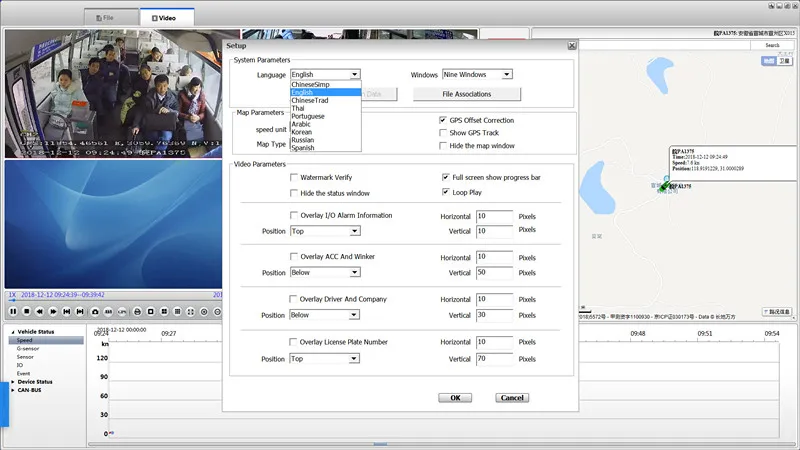Switch to four-window grid layout icon

coord(164,312)
